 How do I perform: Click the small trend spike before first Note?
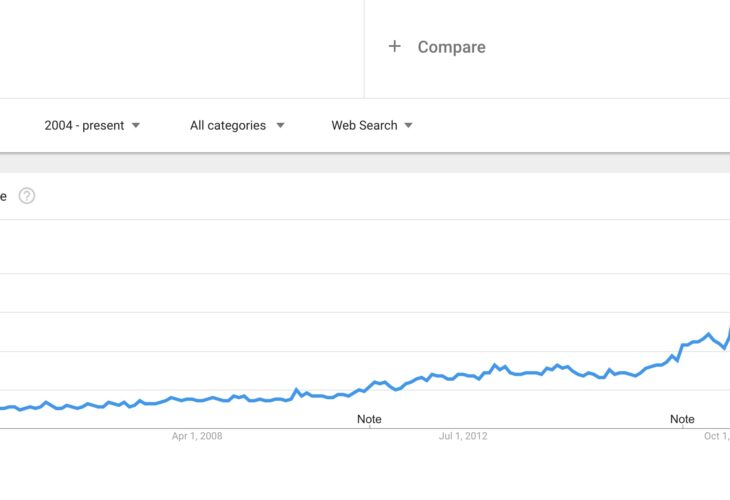296,390
